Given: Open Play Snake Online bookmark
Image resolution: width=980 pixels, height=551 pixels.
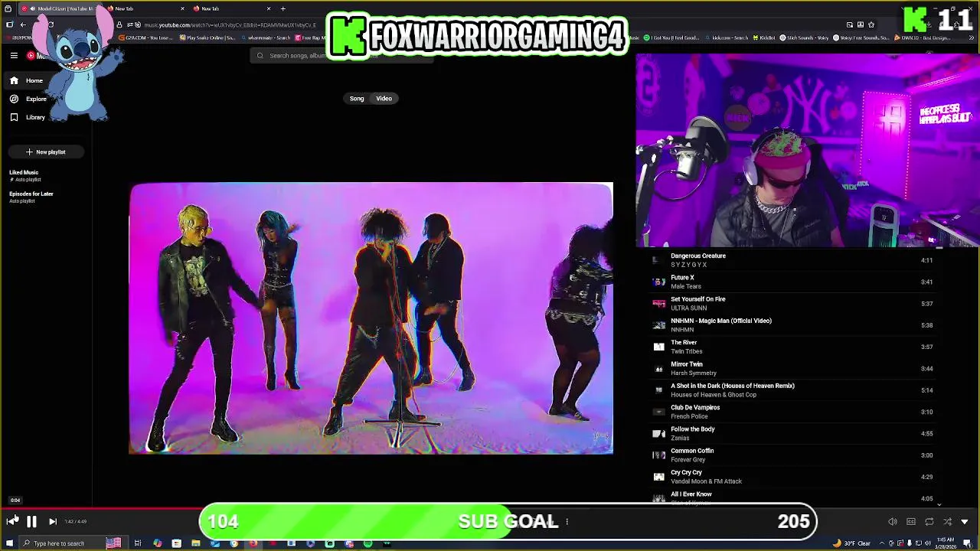Looking at the screenshot, I should (208, 37).
